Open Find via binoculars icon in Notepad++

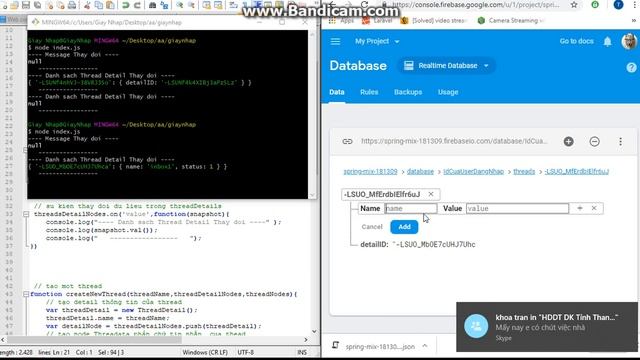152,5
